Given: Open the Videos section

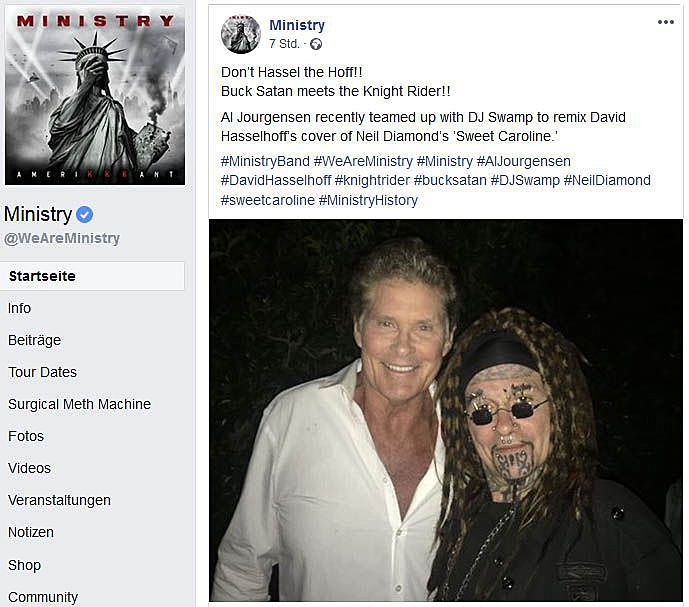Looking at the screenshot, I should pos(29,468).
